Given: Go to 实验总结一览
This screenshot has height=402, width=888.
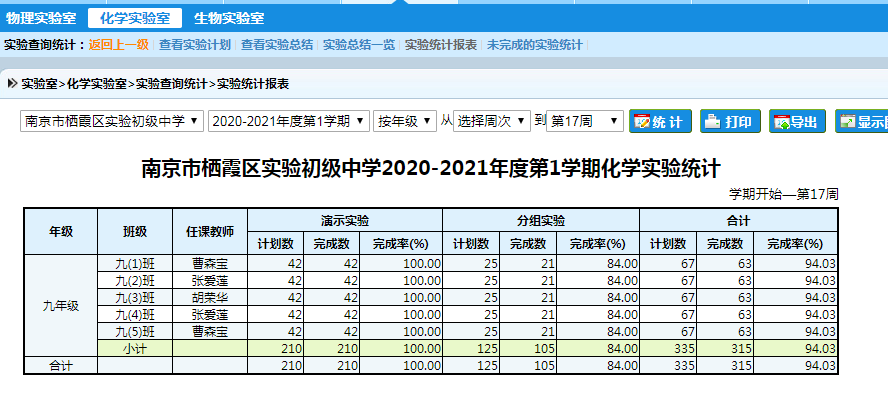Looking at the screenshot, I should point(359,45).
